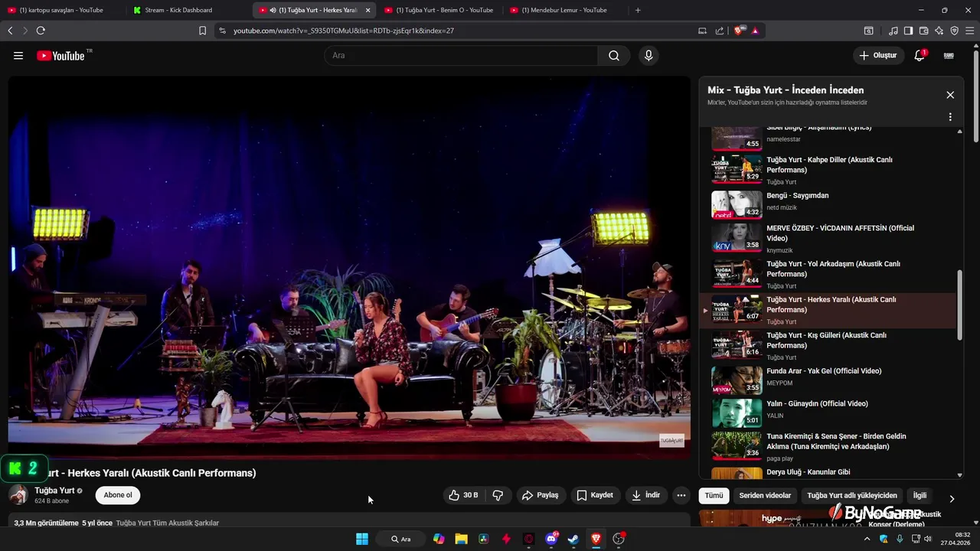Switch to Stream - Kick Dashboard tab
980x551 pixels.
188,10
